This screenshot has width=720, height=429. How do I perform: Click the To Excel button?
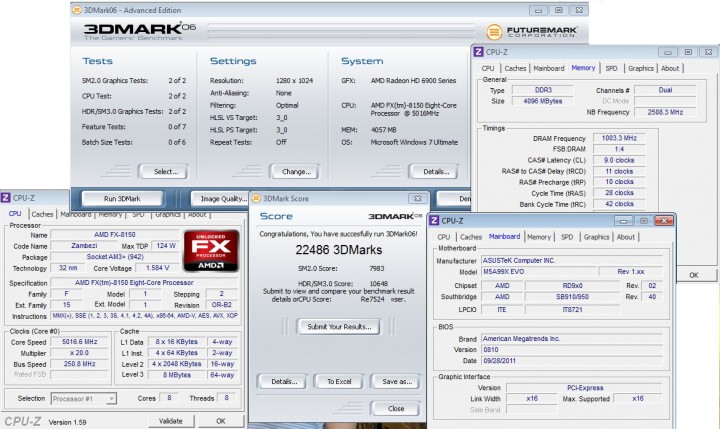pyautogui.click(x=339, y=381)
